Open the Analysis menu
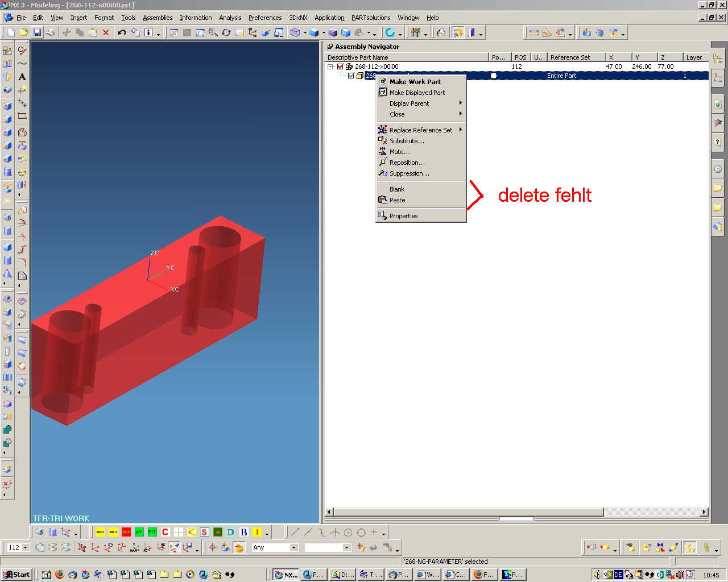The width and height of the screenshot is (728, 582). coord(230,18)
